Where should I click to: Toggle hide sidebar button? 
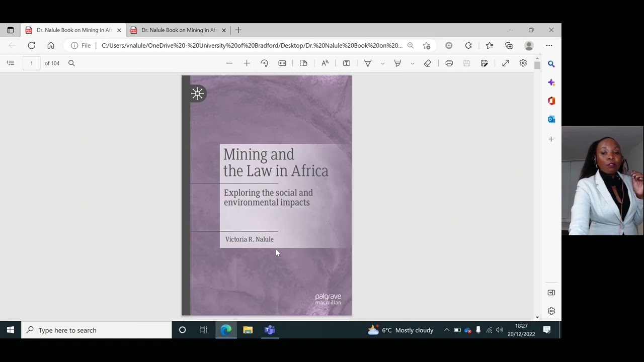(551, 293)
